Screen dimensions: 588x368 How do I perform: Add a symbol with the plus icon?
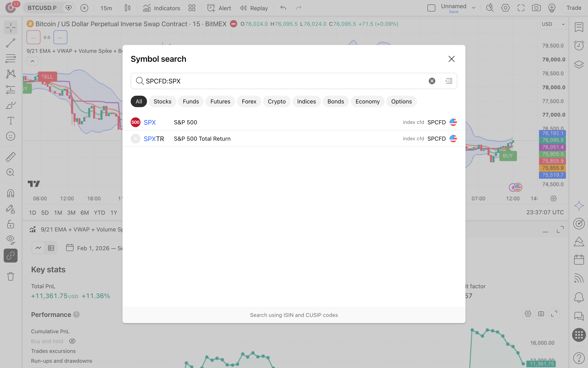(84, 8)
